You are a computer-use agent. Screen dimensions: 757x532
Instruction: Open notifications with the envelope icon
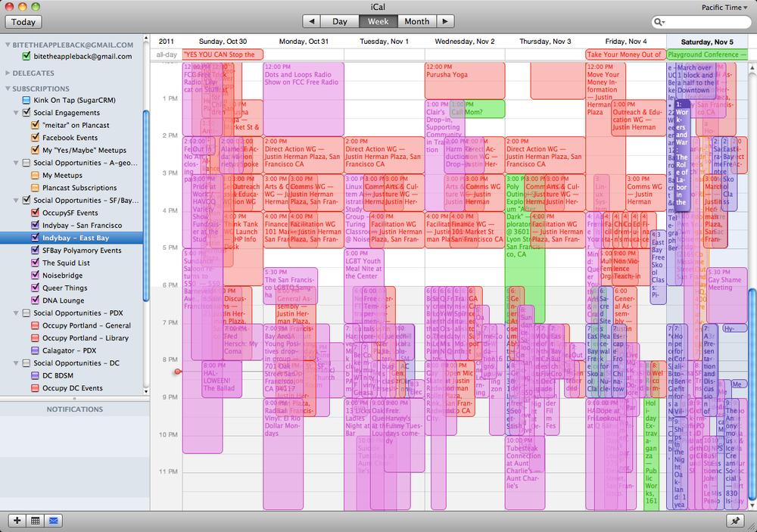(53, 521)
